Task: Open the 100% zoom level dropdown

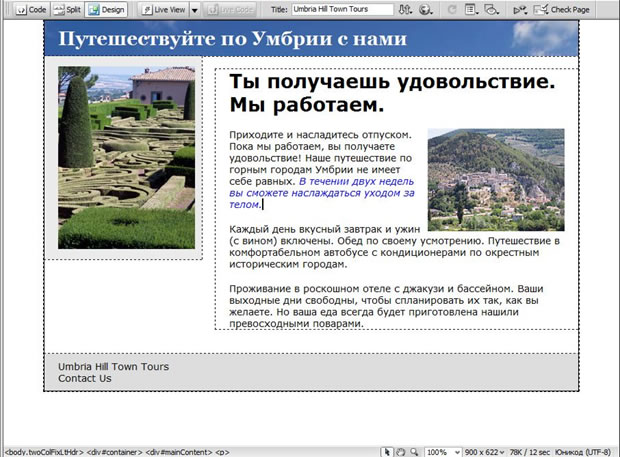Action: click(x=443, y=452)
